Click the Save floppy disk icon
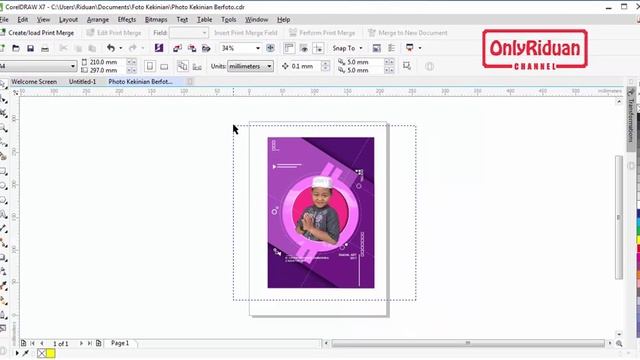 coord(30,48)
